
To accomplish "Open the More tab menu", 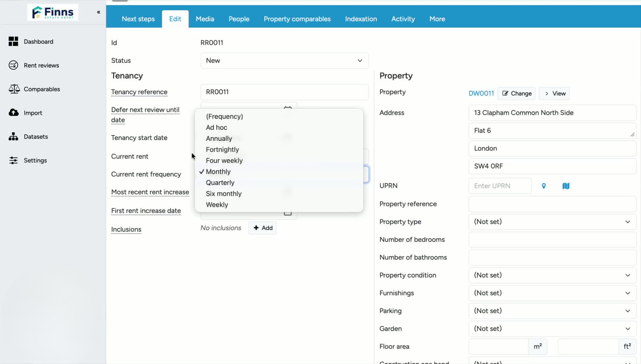I will 437,19.
